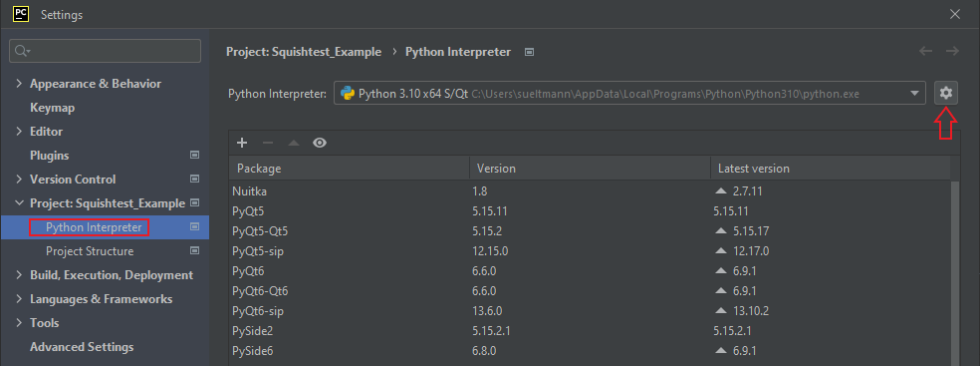The width and height of the screenshot is (980, 366).
Task: Toggle the show early releases eye icon
Action: click(x=320, y=143)
